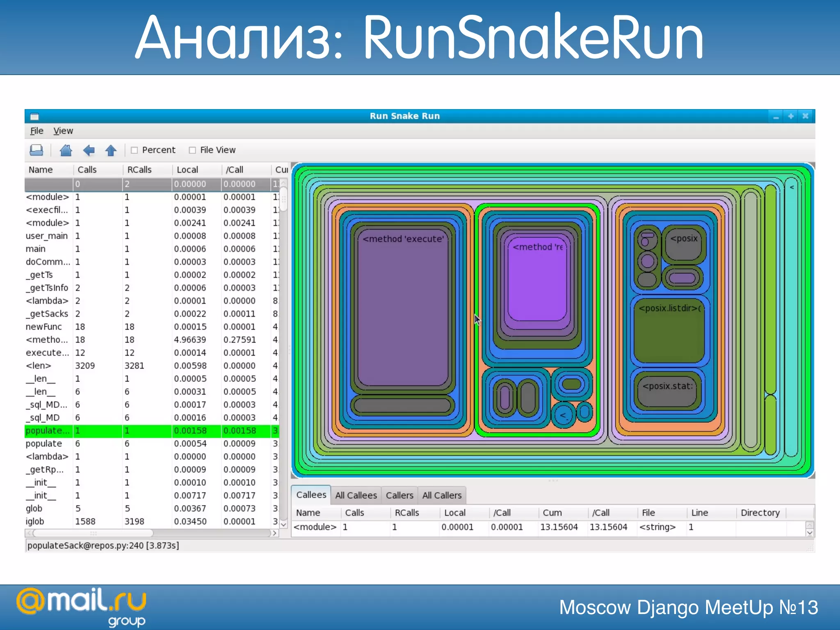Switch to the Callees tab
Image resolution: width=840 pixels, height=630 pixels.
311,495
